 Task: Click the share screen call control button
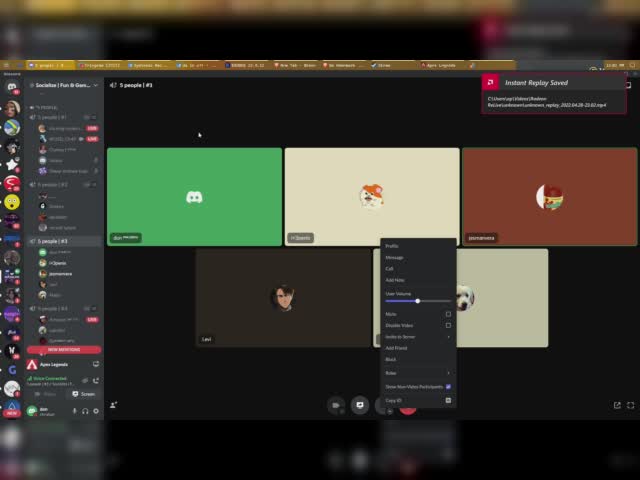(x=360, y=405)
